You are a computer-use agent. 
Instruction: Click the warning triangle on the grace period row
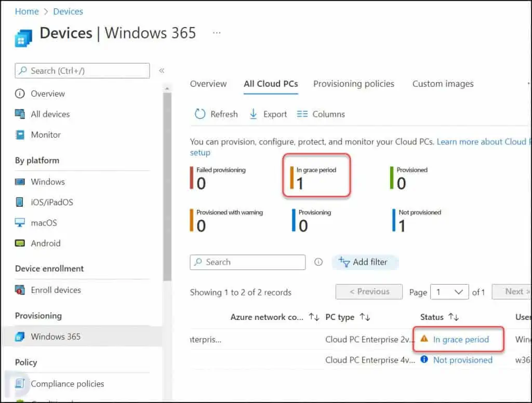[424, 339]
